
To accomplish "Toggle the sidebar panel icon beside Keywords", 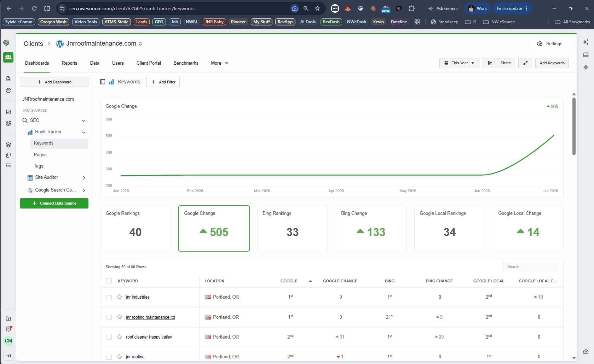I will (x=103, y=82).
